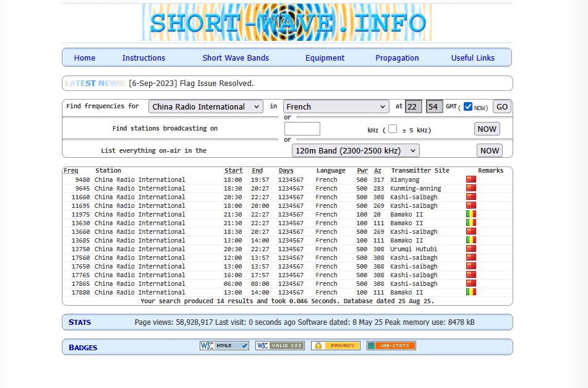Click the China flag in the 11695 row
The width and height of the screenshot is (588, 388).
click(x=471, y=205)
